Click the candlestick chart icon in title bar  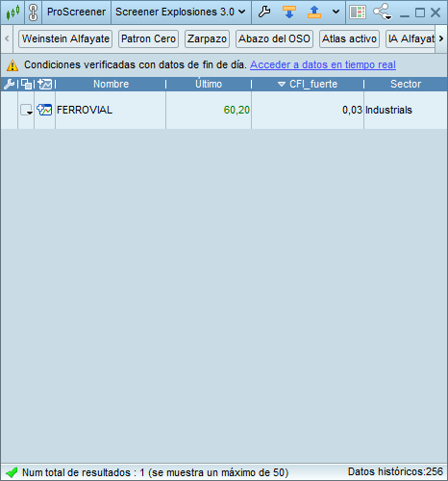(12, 13)
